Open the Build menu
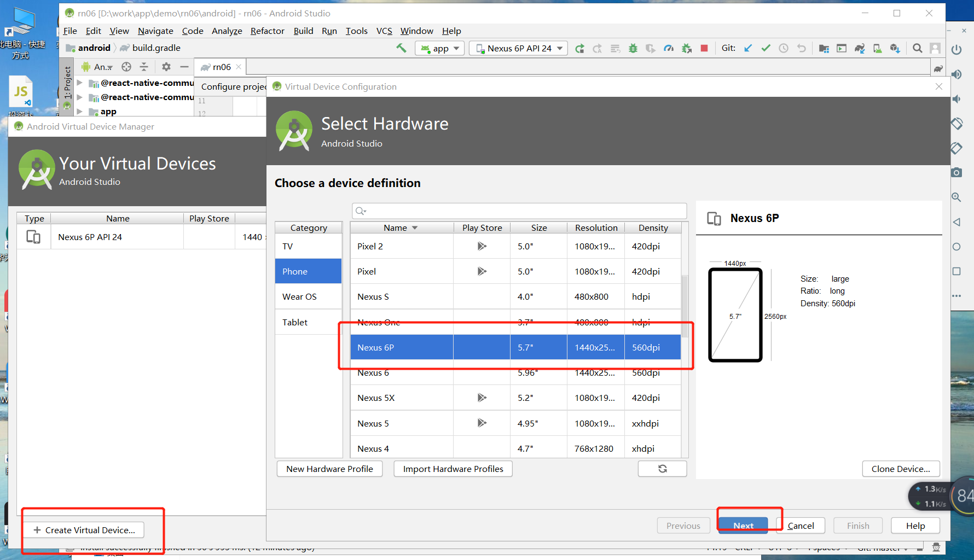This screenshot has height=560, width=974. tap(303, 31)
